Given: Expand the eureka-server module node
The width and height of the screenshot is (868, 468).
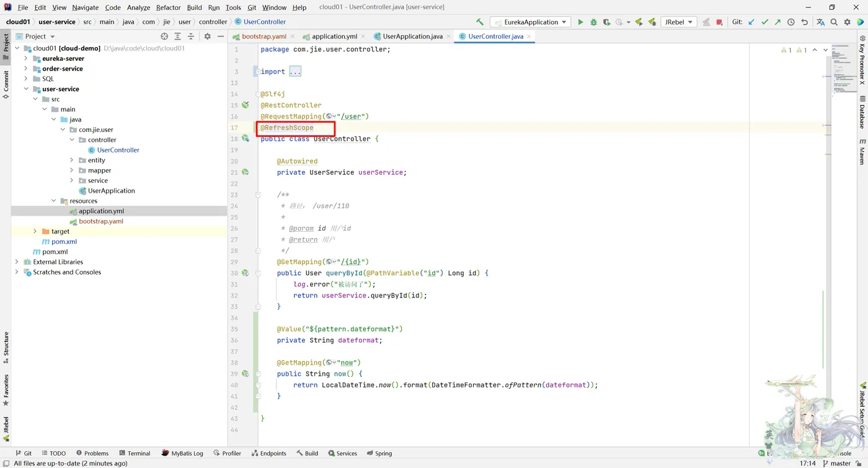Looking at the screenshot, I should (x=26, y=58).
